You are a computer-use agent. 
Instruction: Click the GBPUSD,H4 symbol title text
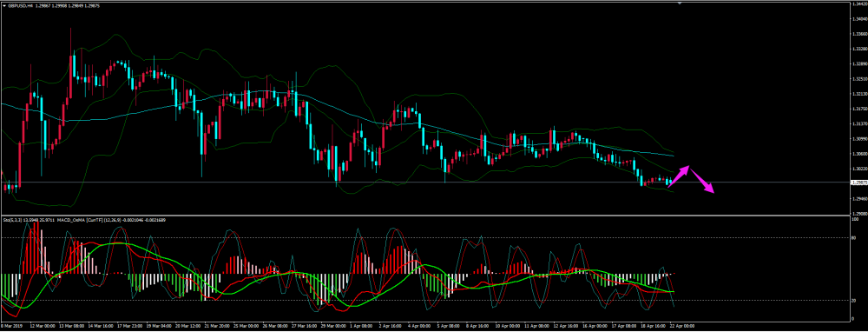pos(21,5)
